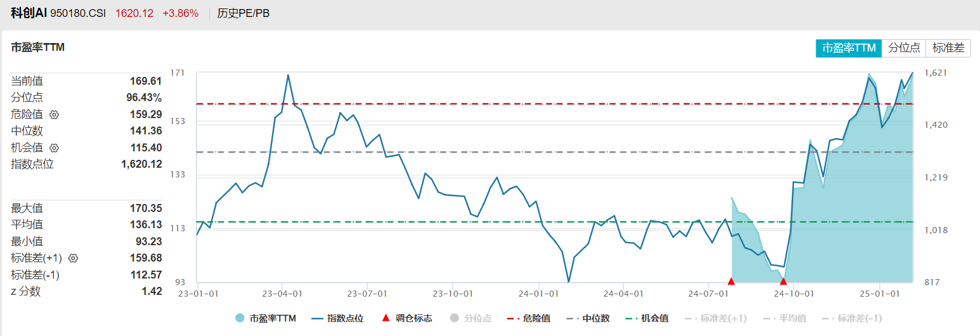Enable the 平均值 legend line
Image resolution: width=980 pixels, height=336 pixels.
(785, 318)
